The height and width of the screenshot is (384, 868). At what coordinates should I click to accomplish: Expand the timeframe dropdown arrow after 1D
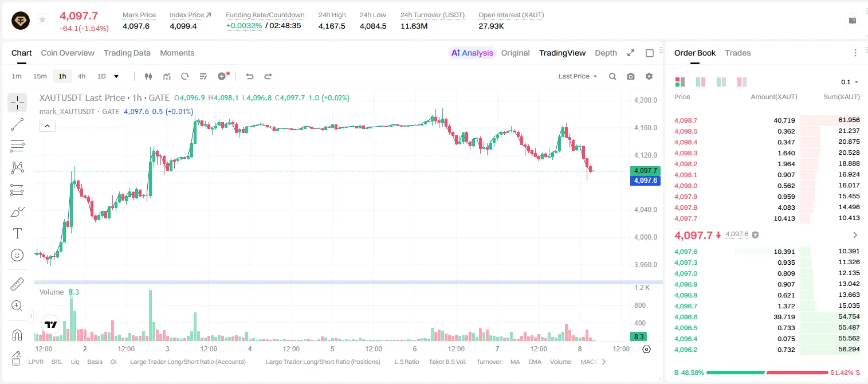click(116, 76)
